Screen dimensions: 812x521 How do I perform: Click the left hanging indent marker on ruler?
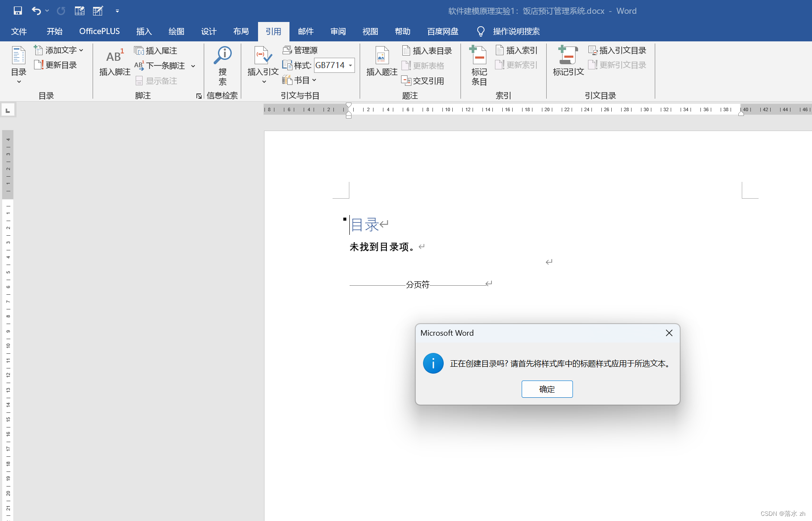pyautogui.click(x=348, y=114)
